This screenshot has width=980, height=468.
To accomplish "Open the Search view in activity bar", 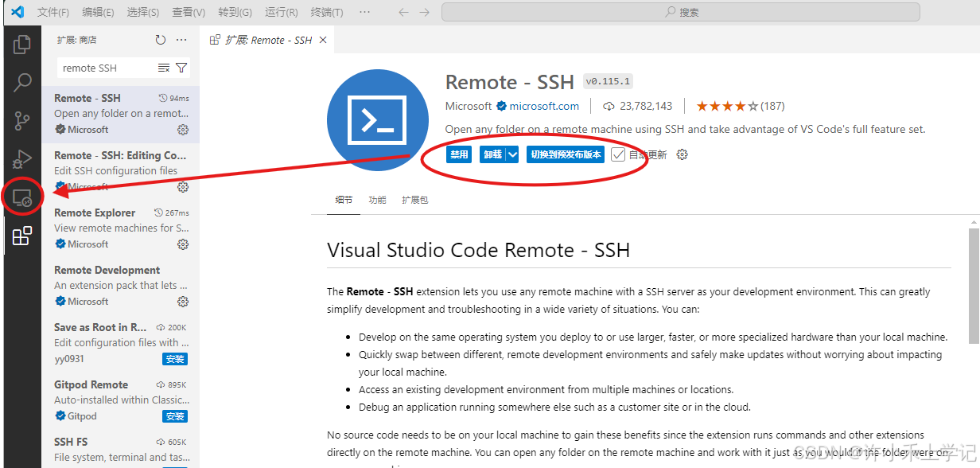I will coord(22,82).
